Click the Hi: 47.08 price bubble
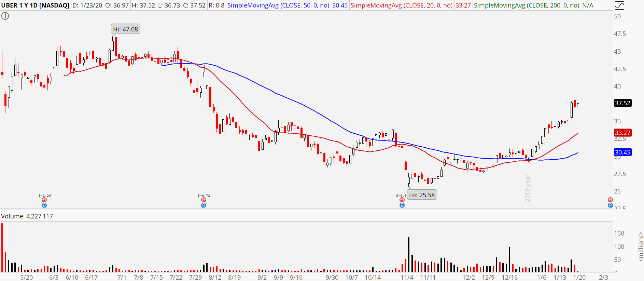This screenshot has width=644, height=281. [x=126, y=29]
